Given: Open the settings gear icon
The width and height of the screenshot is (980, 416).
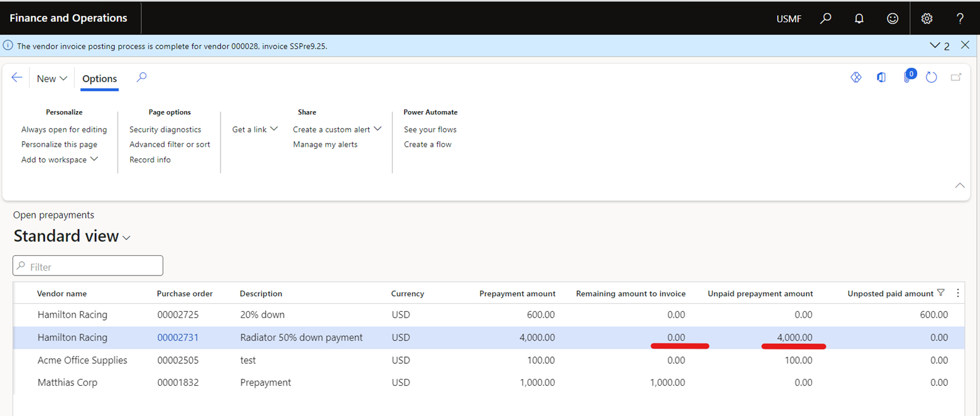Looking at the screenshot, I should (927, 18).
